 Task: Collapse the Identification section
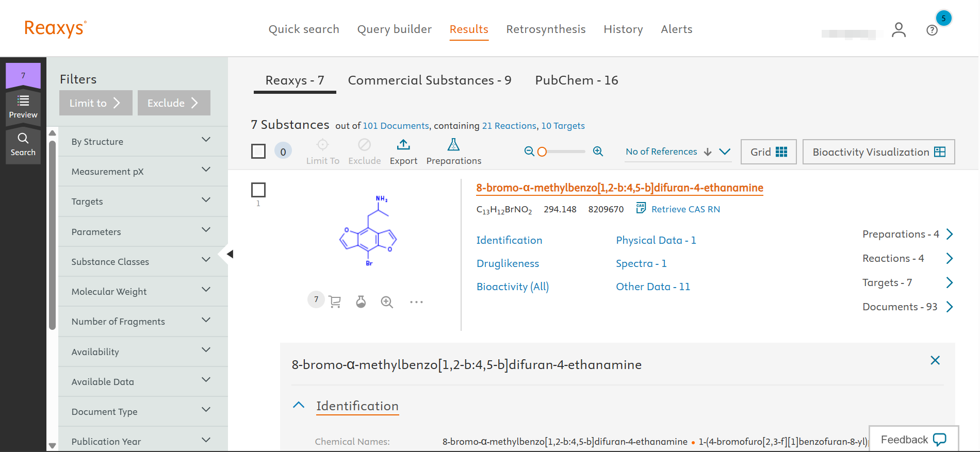[299, 405]
